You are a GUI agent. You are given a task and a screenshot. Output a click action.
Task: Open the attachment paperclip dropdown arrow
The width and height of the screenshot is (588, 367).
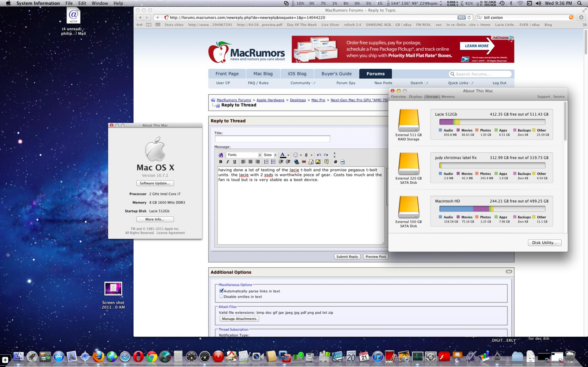click(x=312, y=155)
